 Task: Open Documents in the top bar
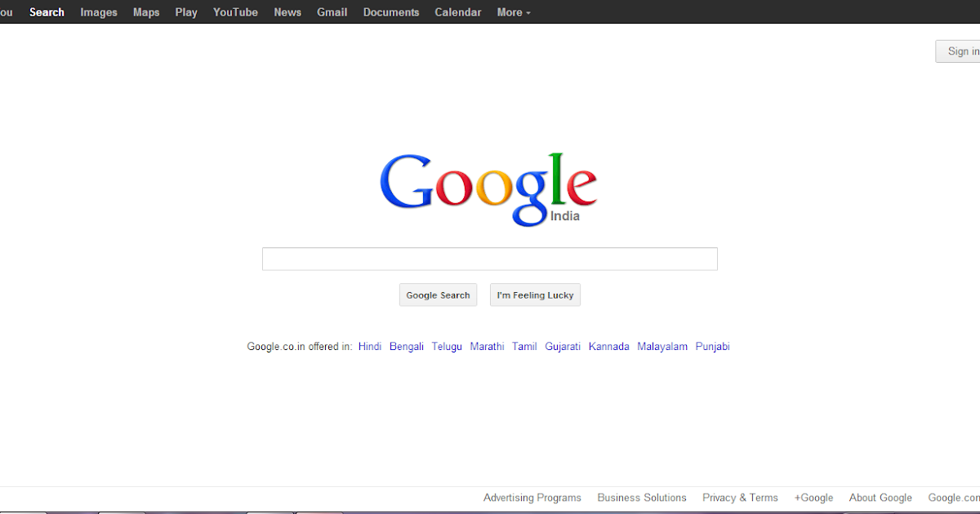point(391,12)
